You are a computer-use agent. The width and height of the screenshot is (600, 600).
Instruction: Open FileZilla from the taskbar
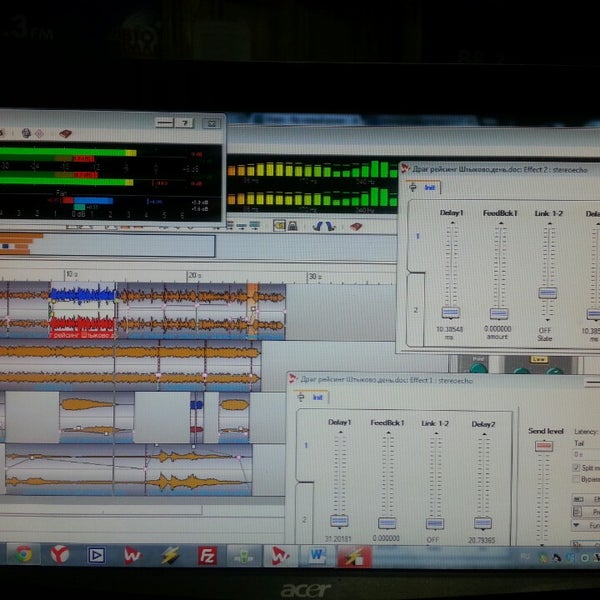(x=207, y=554)
